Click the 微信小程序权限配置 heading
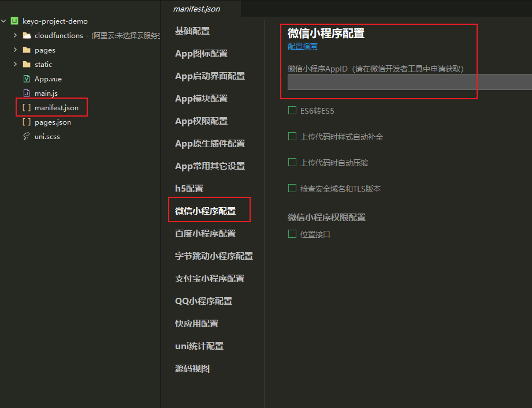 (327, 217)
